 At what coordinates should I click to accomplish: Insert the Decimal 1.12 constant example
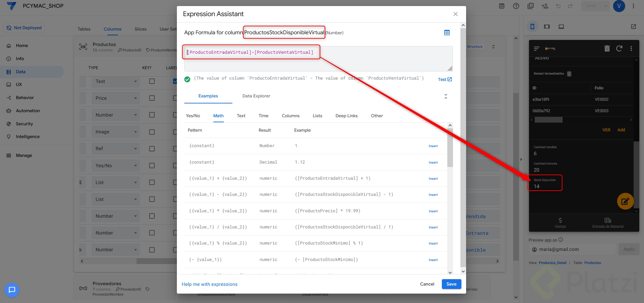pyautogui.click(x=433, y=163)
